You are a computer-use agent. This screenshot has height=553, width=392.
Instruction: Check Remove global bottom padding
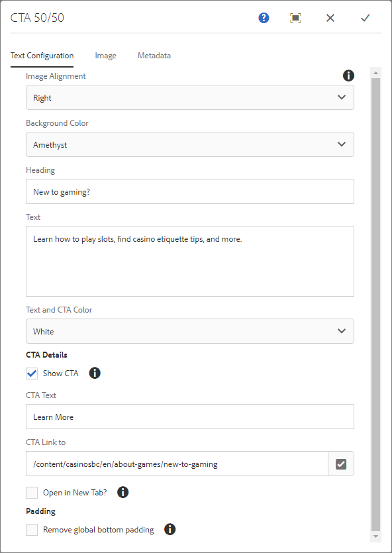click(32, 530)
